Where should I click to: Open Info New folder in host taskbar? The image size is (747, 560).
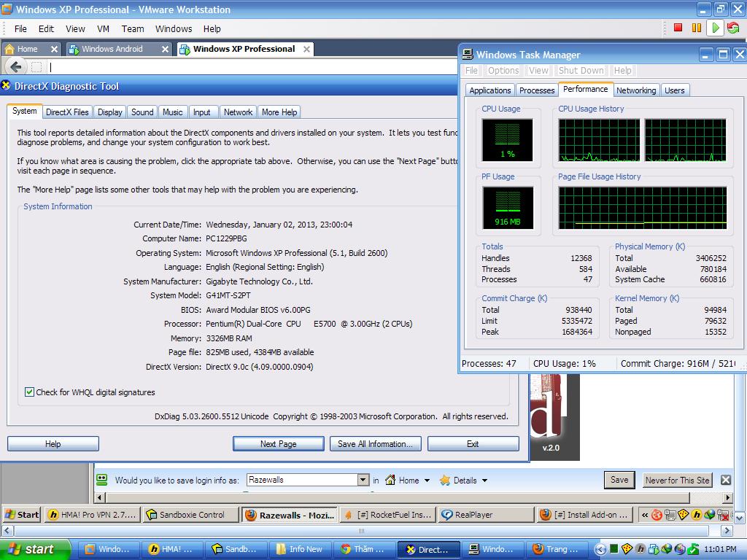300,549
